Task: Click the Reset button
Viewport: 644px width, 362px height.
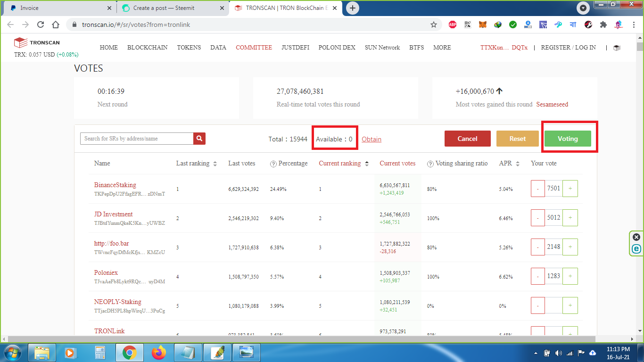Action: coord(518,139)
